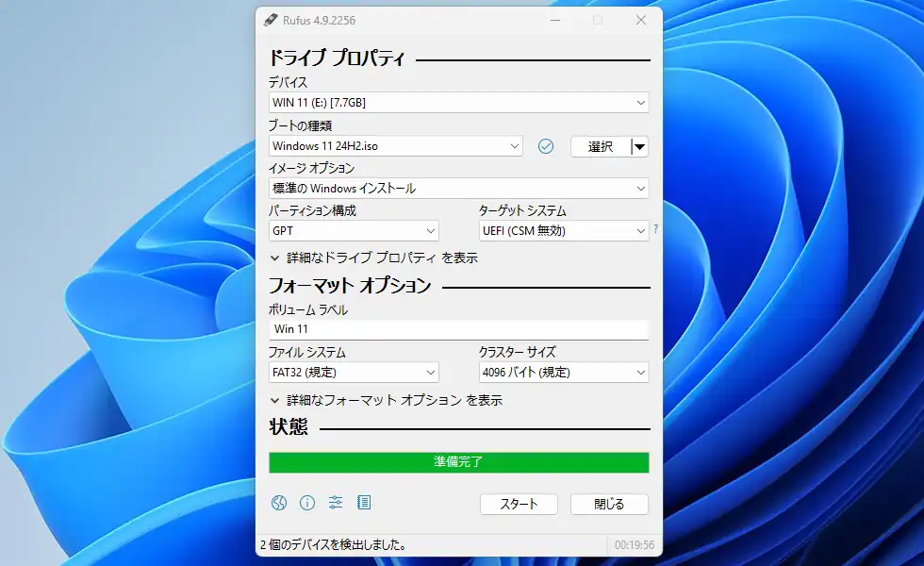This screenshot has width=924, height=566.
Task: Click the ターゲット システム label
Action: (522, 210)
